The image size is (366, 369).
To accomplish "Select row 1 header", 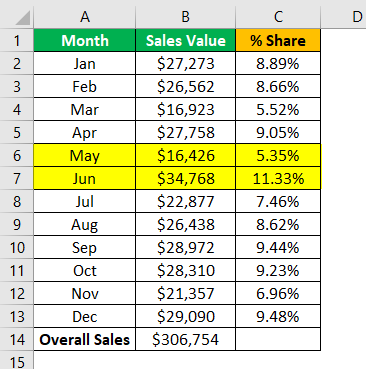I will pyautogui.click(x=17, y=40).
